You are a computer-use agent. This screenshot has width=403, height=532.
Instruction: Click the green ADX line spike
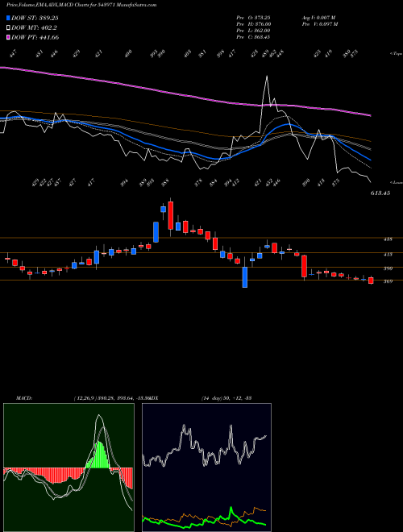231,508
